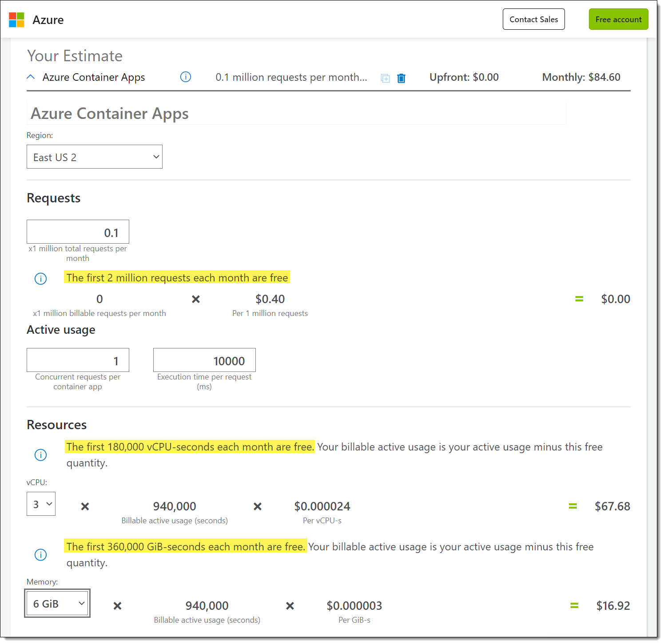Screen dimensions: 664x644
Task: Click the $0.000003 per GiB-s price
Action: 354,606
